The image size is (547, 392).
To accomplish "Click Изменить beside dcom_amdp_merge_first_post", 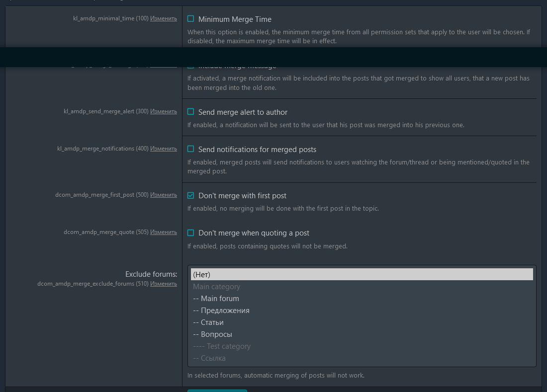I will (x=164, y=195).
